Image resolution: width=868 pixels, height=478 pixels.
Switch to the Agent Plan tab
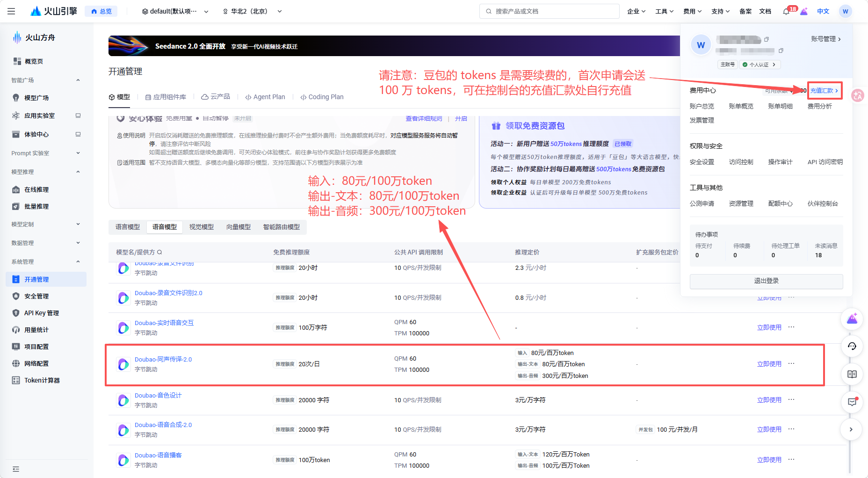coord(265,97)
